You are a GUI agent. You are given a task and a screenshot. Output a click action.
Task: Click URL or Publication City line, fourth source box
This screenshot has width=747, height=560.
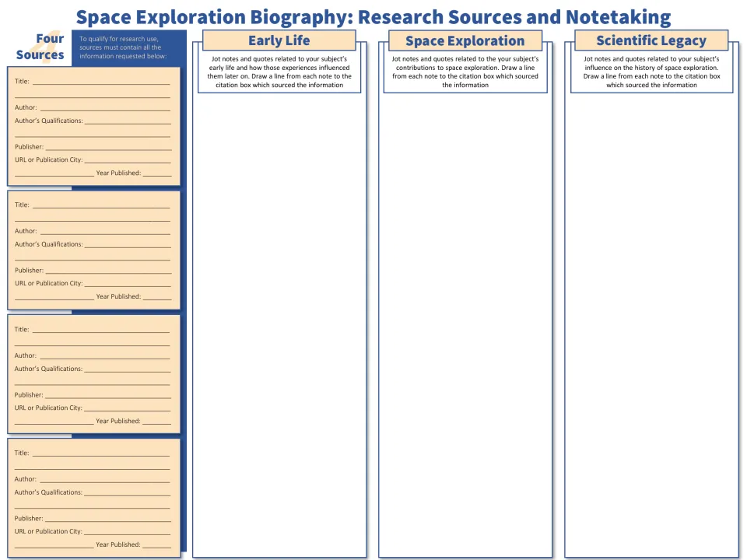128,531
